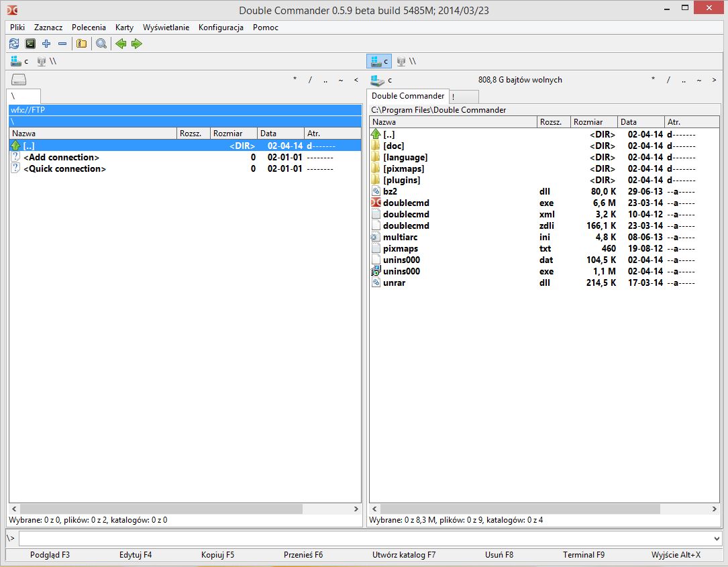
Task: Click left panel scrollbar left arrow
Action: 14,509
